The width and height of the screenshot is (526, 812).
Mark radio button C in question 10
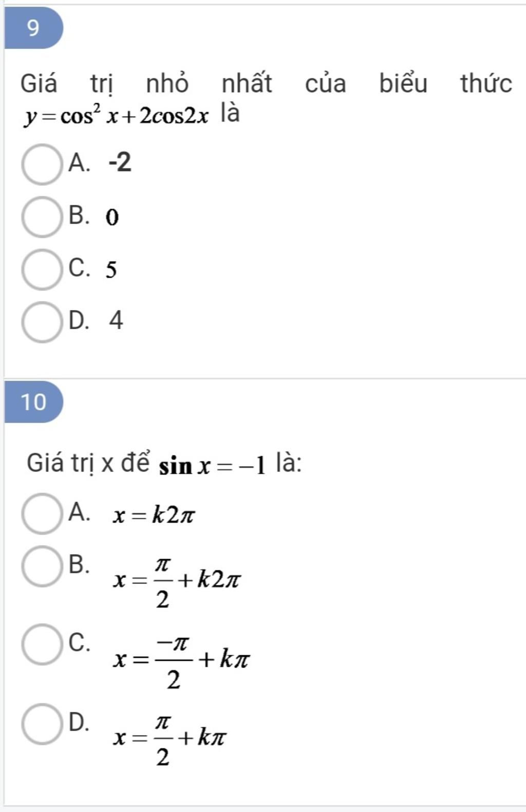pyautogui.click(x=42, y=644)
